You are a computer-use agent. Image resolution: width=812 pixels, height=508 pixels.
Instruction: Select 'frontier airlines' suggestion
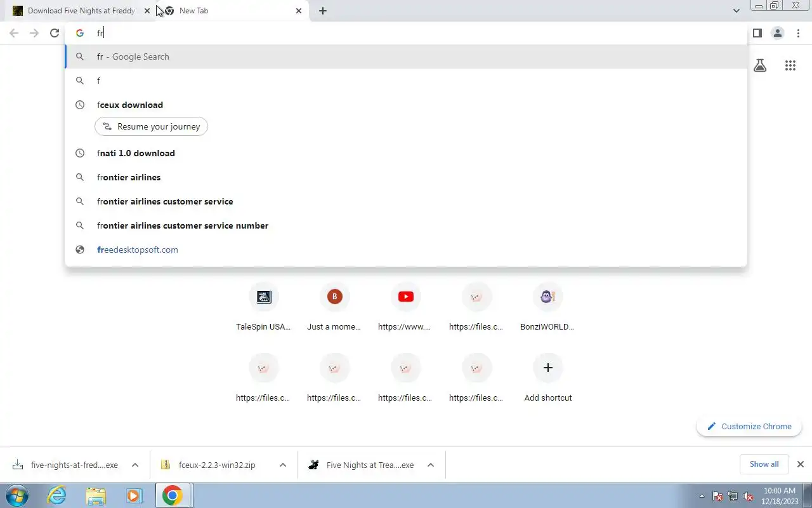point(406,177)
